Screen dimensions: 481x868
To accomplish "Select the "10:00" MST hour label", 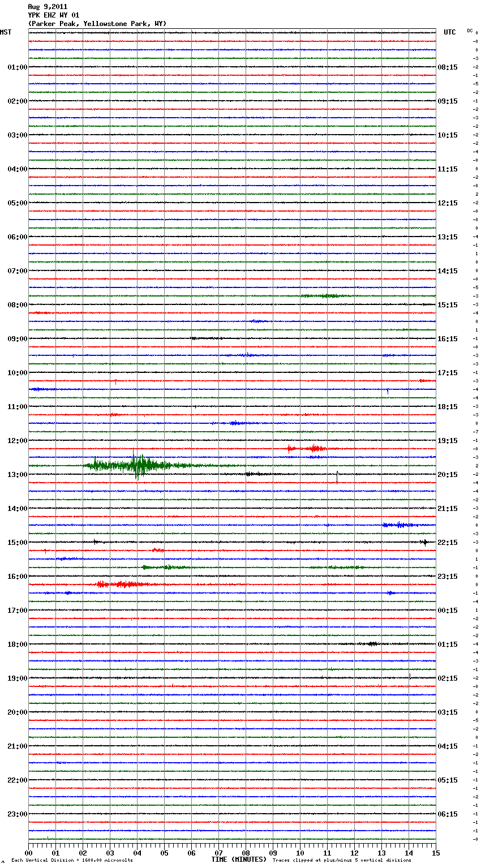I will coord(18,373).
